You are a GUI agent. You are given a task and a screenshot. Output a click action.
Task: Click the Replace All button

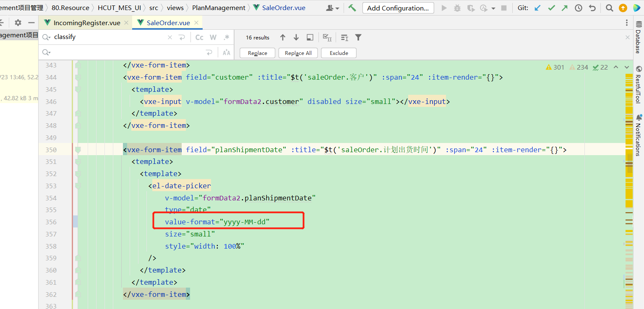(298, 53)
